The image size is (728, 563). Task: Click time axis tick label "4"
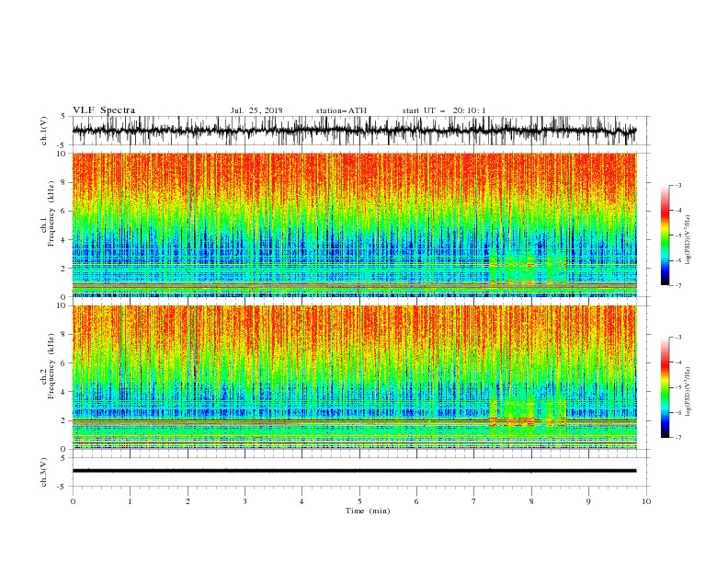301,501
